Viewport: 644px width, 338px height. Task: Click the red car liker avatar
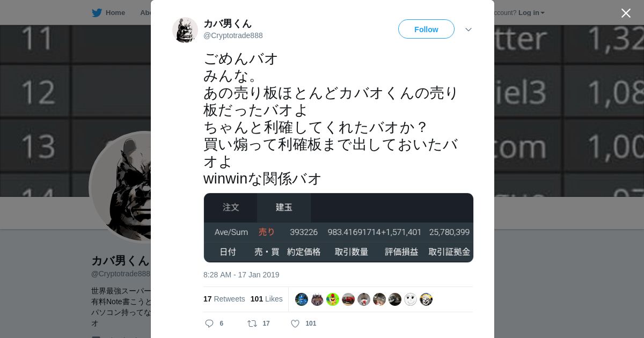click(x=348, y=299)
